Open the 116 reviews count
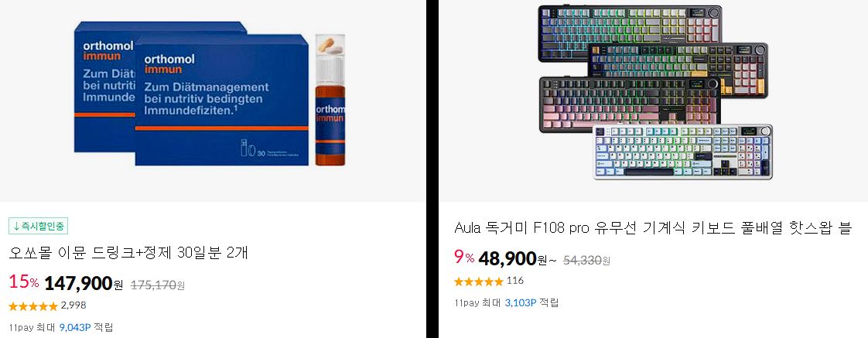The width and height of the screenshot is (868, 338). pyautogui.click(x=514, y=281)
